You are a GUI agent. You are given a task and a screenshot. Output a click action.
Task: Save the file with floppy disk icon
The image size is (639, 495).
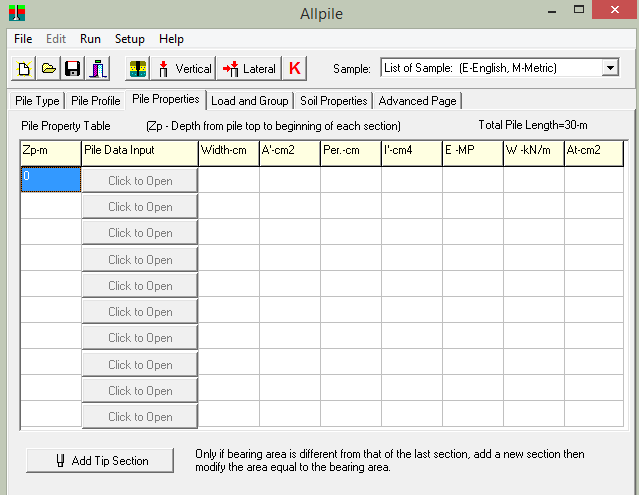click(72, 68)
